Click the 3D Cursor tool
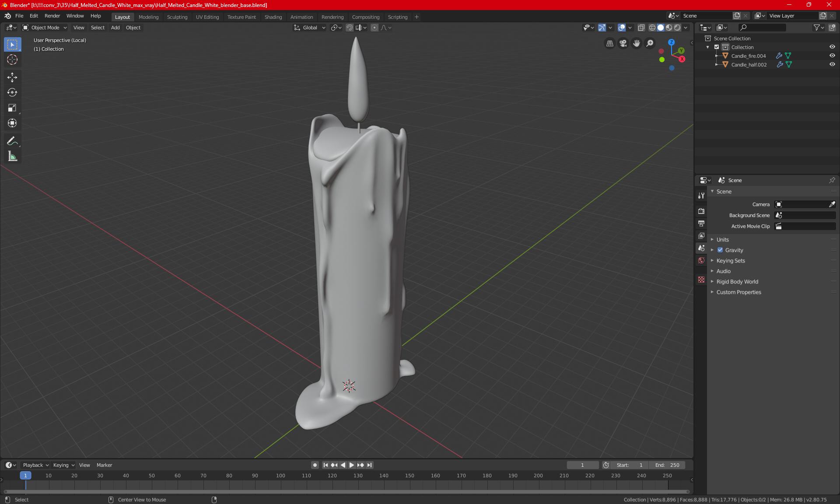This screenshot has height=504, width=840. (x=12, y=59)
